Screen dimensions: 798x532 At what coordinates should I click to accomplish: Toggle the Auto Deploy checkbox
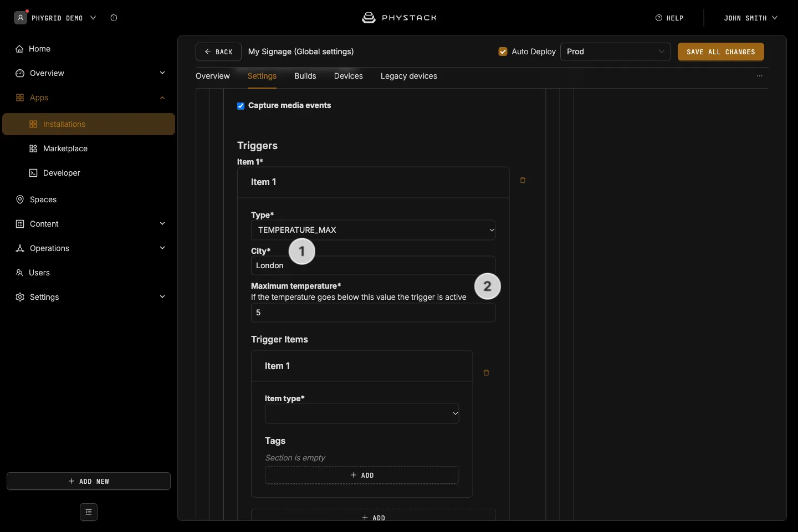[503, 52]
